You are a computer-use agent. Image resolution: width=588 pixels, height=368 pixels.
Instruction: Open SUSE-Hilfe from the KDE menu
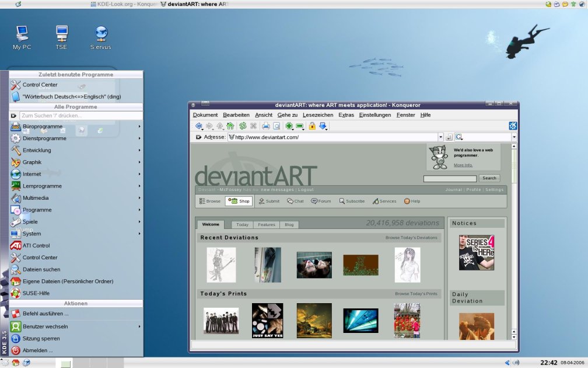tap(76, 293)
